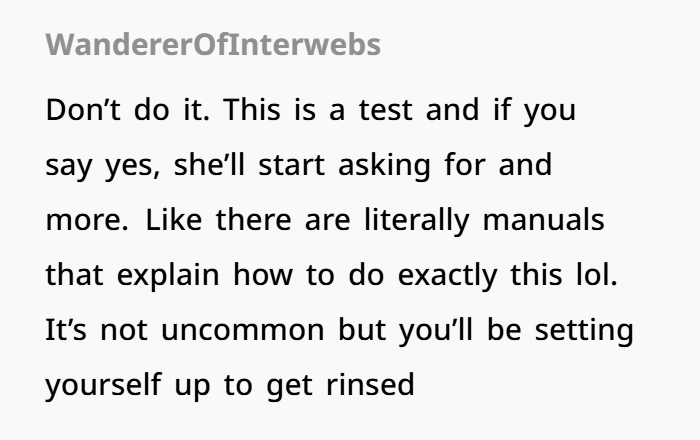
Task: Open the WandererOfInterwebs user profile
Action: tap(213, 45)
